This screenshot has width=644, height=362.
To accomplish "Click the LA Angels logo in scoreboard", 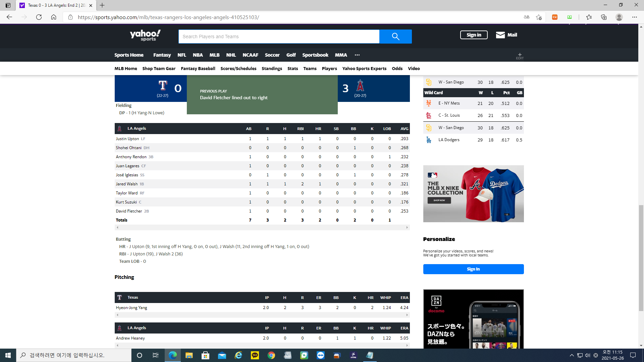I will pyautogui.click(x=360, y=85).
